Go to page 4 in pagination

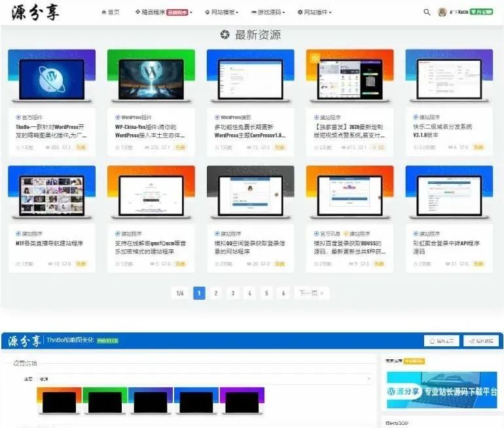click(x=250, y=293)
